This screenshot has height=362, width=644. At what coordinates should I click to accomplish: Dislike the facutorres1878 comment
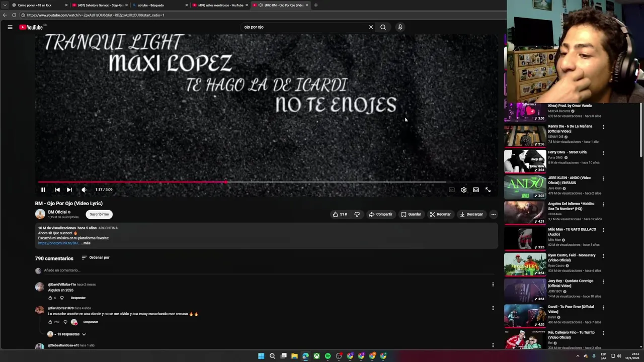(65, 322)
